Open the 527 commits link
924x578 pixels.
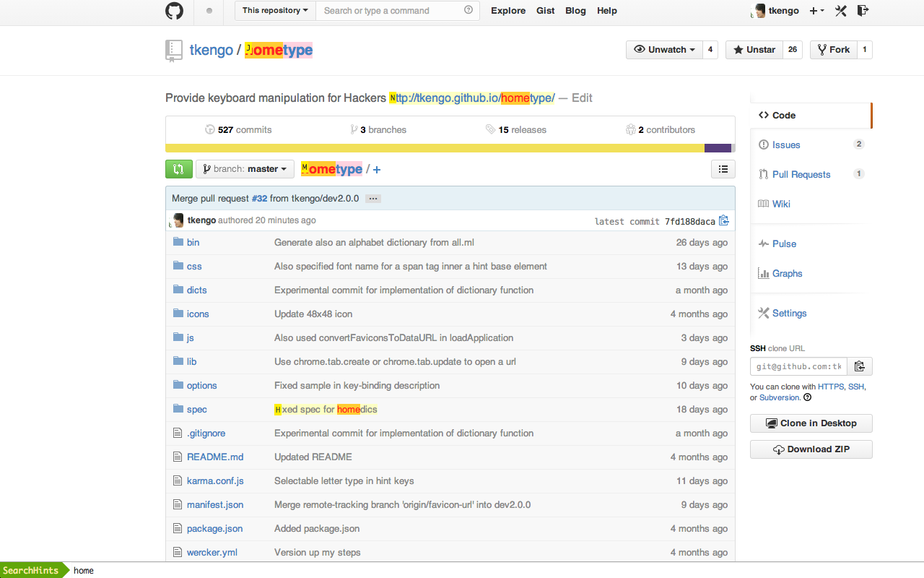tap(238, 130)
